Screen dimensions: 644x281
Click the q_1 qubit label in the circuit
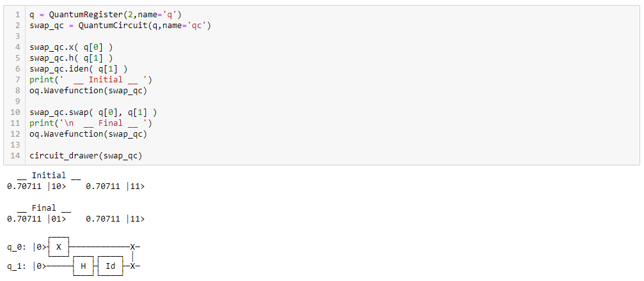pyautogui.click(x=17, y=266)
